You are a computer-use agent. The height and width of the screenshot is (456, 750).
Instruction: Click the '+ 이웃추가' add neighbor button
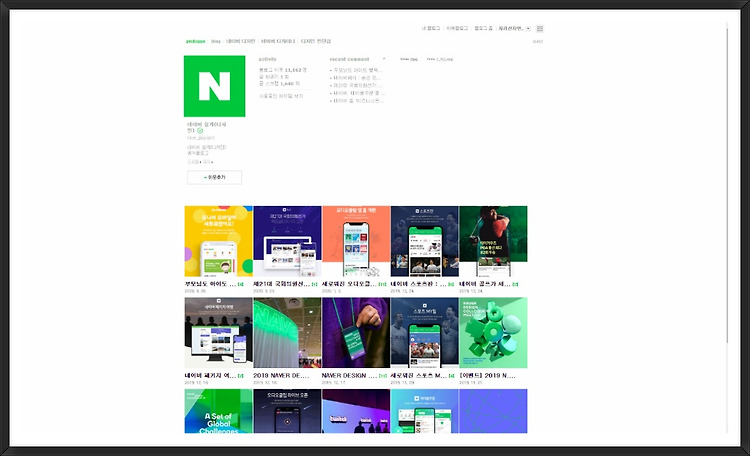pyautogui.click(x=214, y=178)
